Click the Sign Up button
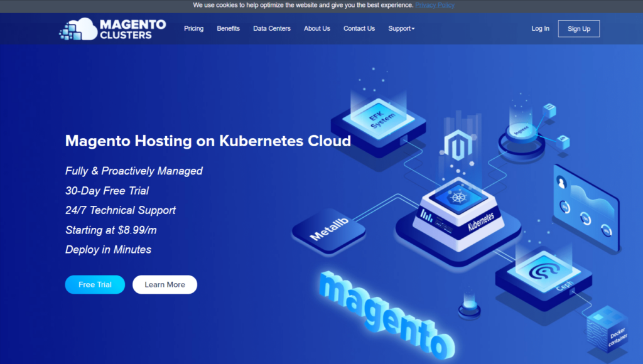643x364 pixels. pyautogui.click(x=578, y=28)
